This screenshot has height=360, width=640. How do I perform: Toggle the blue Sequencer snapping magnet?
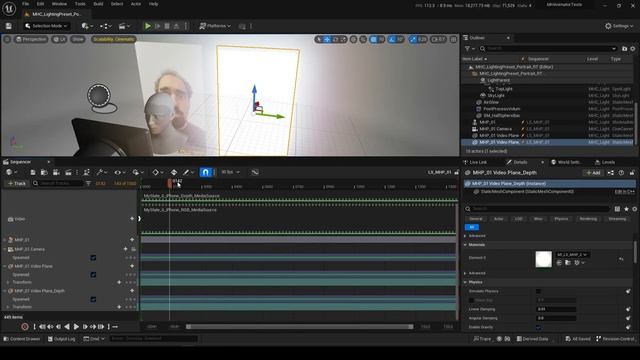(x=205, y=172)
